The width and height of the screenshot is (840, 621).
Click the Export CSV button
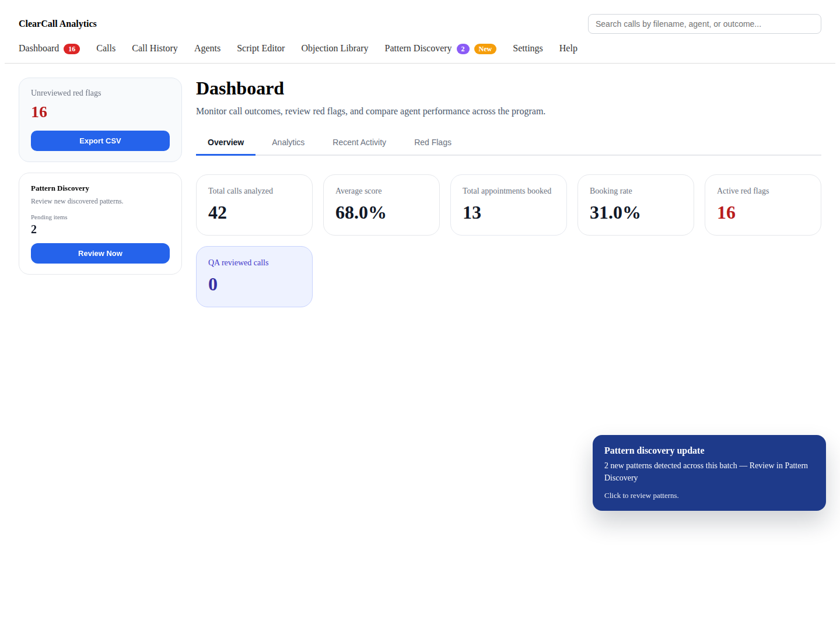click(100, 141)
